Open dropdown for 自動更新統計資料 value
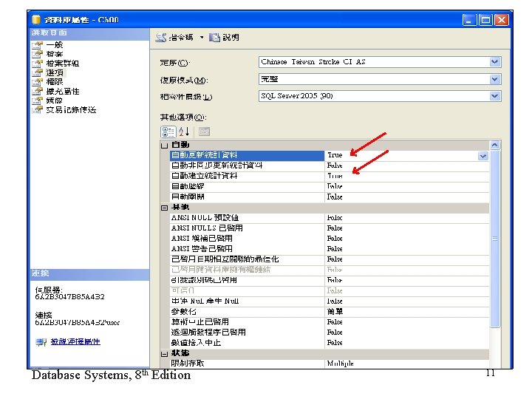This screenshot has width=532, height=399. click(483, 156)
